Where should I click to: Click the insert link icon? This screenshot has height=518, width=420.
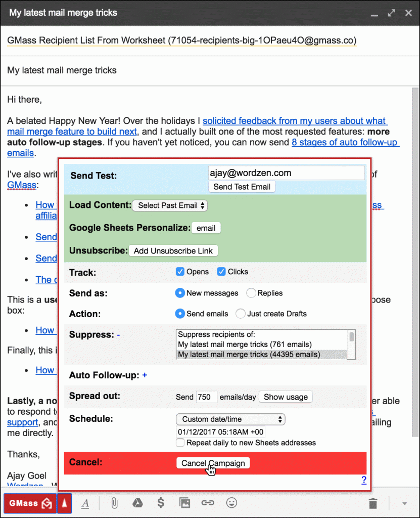click(x=208, y=503)
